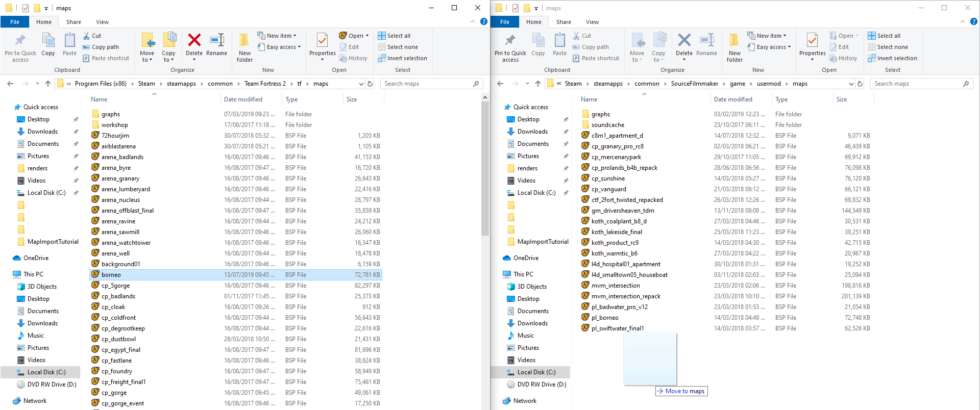Screen dimensions: 980x410
Task: Switch to View tab in right window
Action: (x=592, y=22)
